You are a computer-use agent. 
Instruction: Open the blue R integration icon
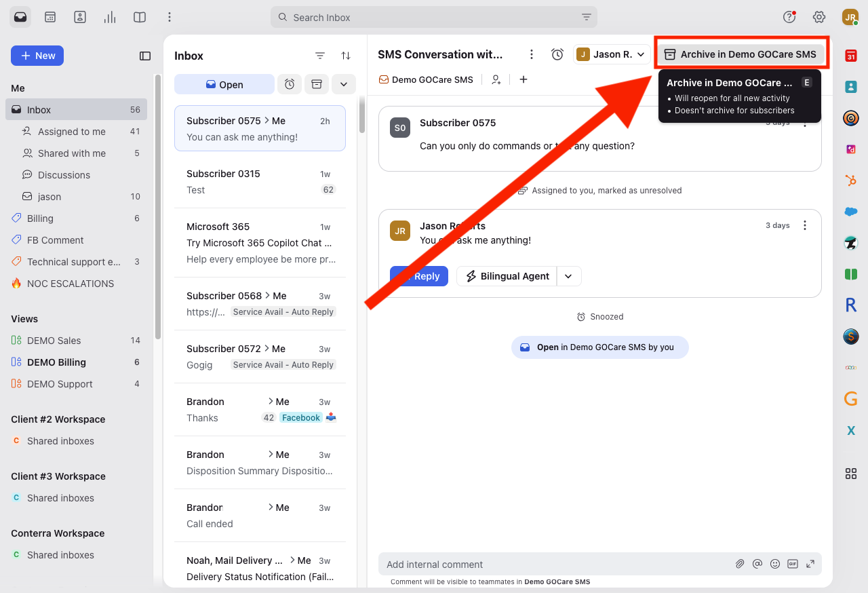tap(850, 305)
